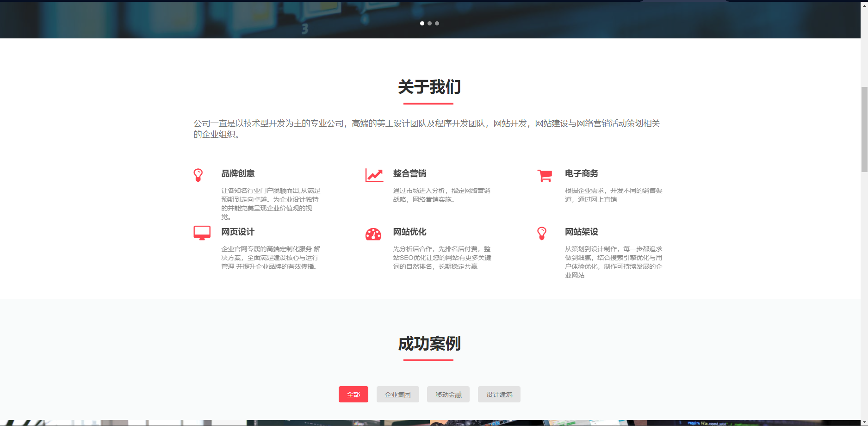Image resolution: width=868 pixels, height=426 pixels.
Task: Click the lightbulb icon beside 网站架设
Action: 542,233
